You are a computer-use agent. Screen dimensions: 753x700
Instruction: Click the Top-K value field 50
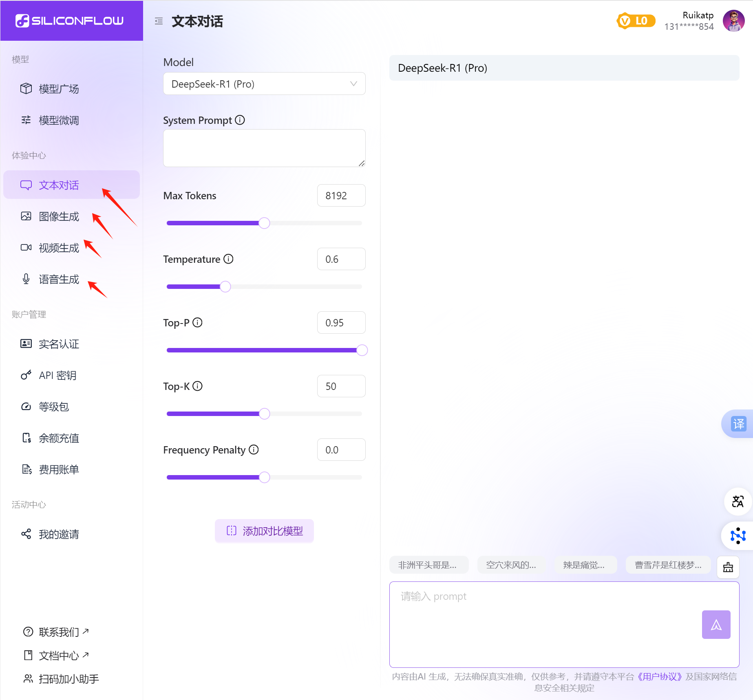[x=341, y=386]
